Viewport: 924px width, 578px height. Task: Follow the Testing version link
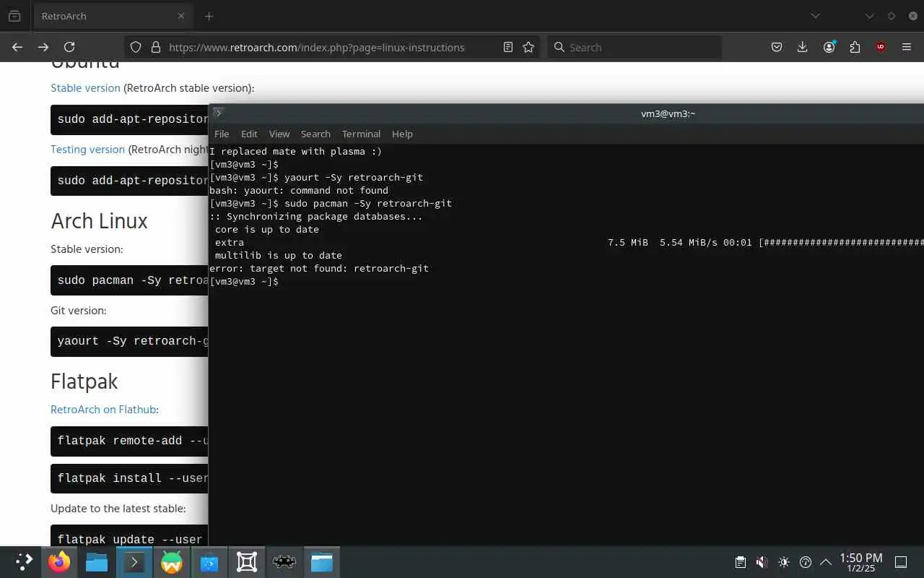[87, 149]
